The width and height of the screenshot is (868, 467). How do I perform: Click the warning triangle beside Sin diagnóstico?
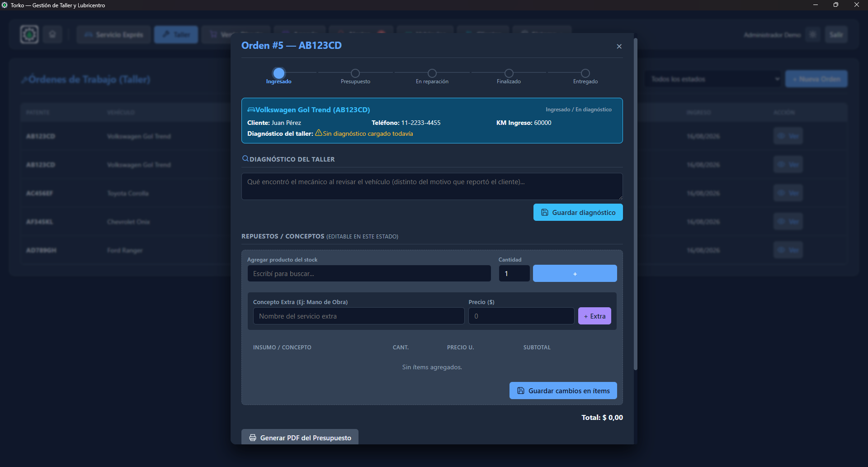pos(319,133)
